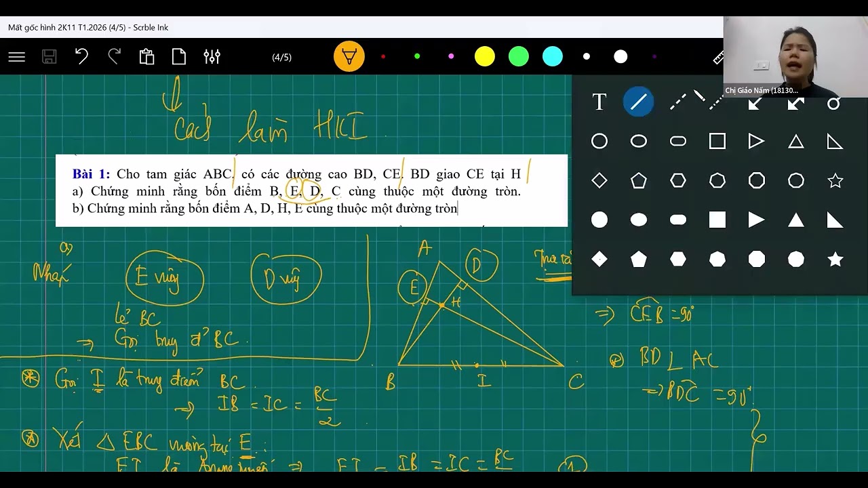Select the filled right-pointing triangle shape
The width and height of the screenshot is (868, 488).
coord(756,220)
